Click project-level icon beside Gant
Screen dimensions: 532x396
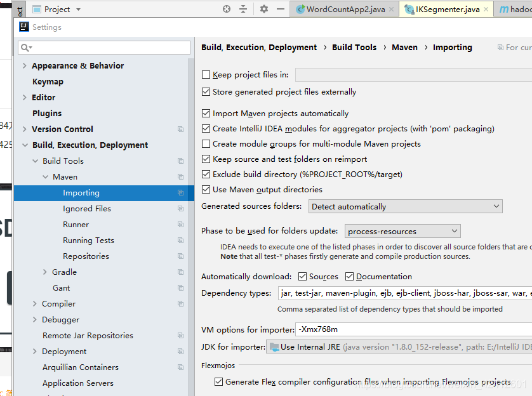point(180,288)
